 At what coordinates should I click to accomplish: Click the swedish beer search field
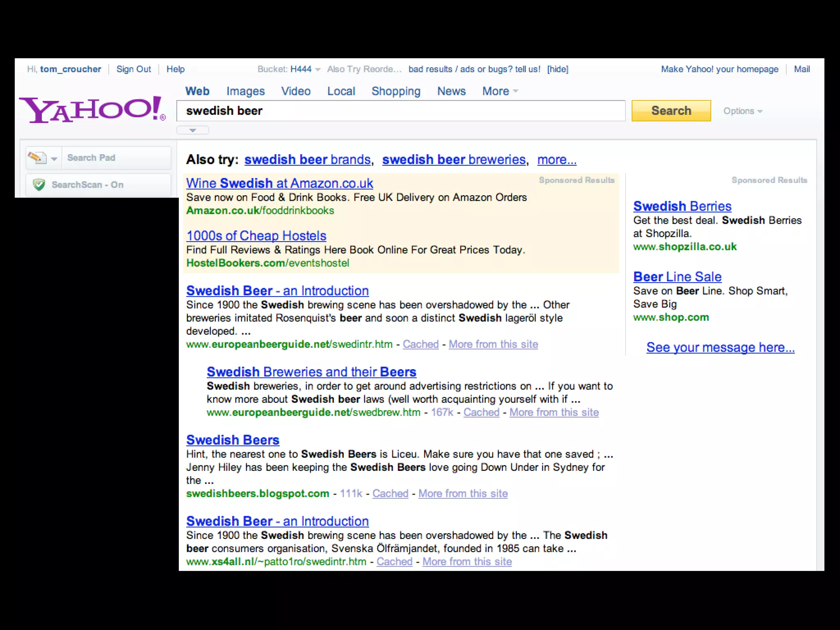[400, 111]
